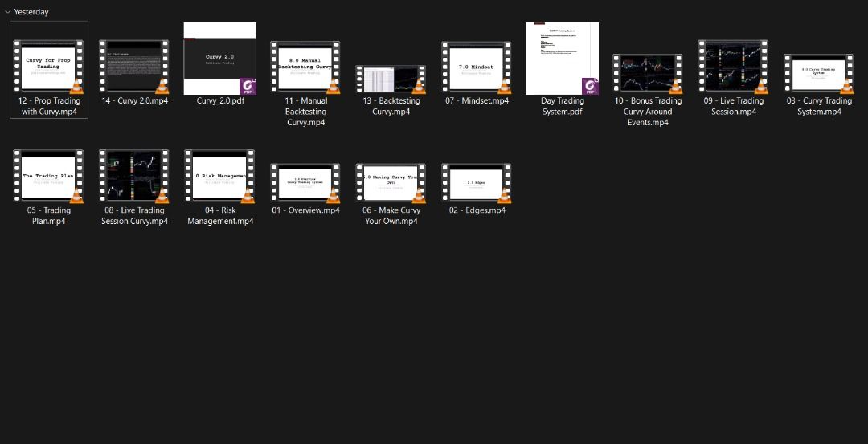Click the 01 - Overview.mp4 video icon
868x444 pixels.
click(x=305, y=183)
